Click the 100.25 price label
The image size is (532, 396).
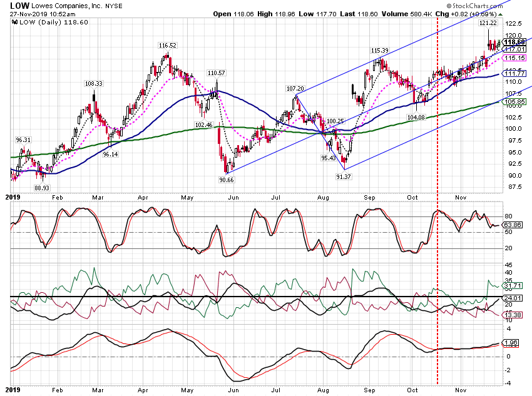coord(335,121)
